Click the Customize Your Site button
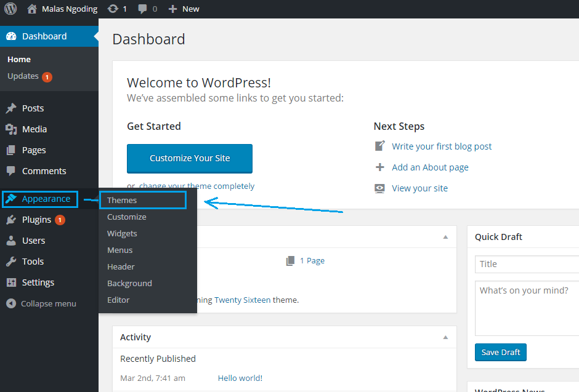The height and width of the screenshot is (392, 579). (x=190, y=159)
